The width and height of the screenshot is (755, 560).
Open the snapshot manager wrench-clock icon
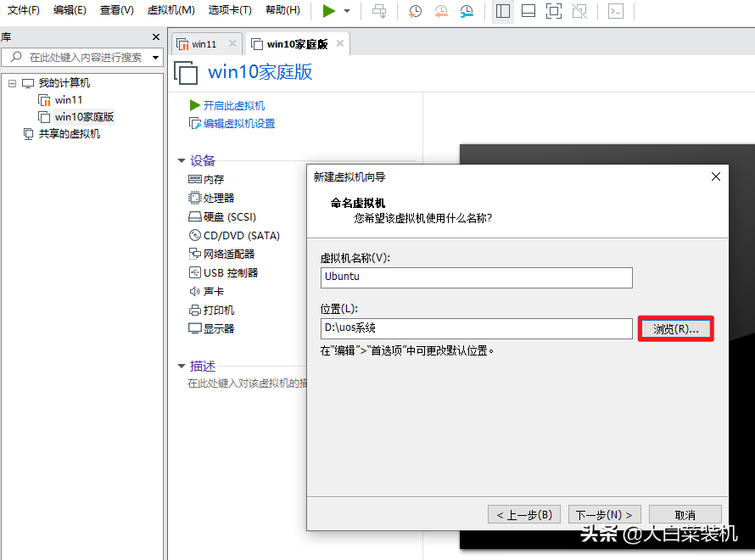467,11
